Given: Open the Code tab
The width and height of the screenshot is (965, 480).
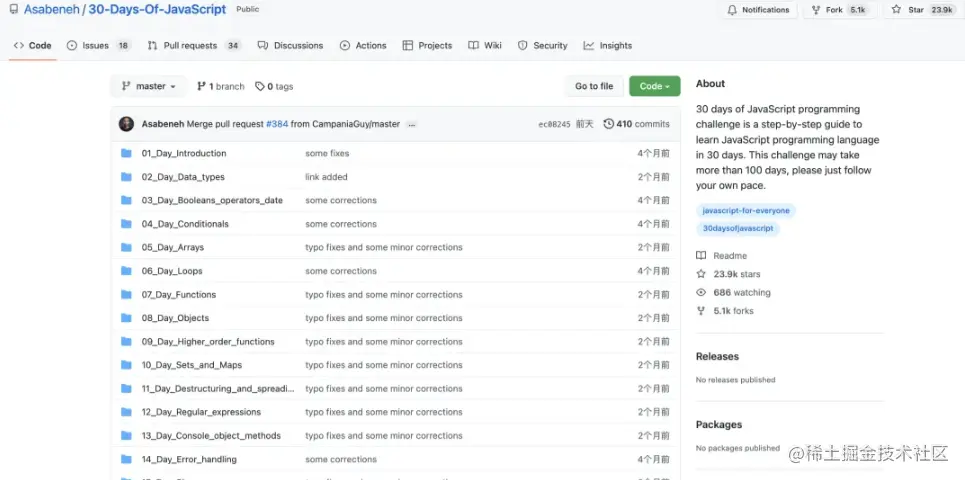Looking at the screenshot, I should [33, 46].
